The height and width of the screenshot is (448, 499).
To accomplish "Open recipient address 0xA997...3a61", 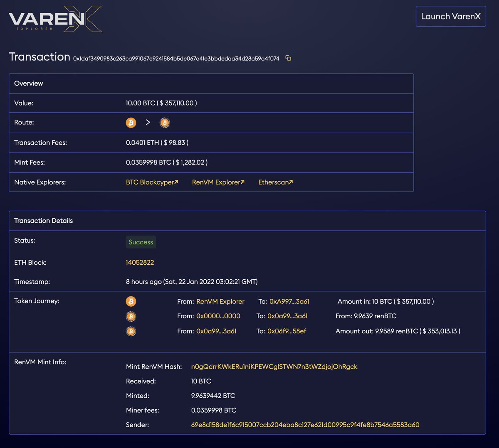I will [x=289, y=301].
